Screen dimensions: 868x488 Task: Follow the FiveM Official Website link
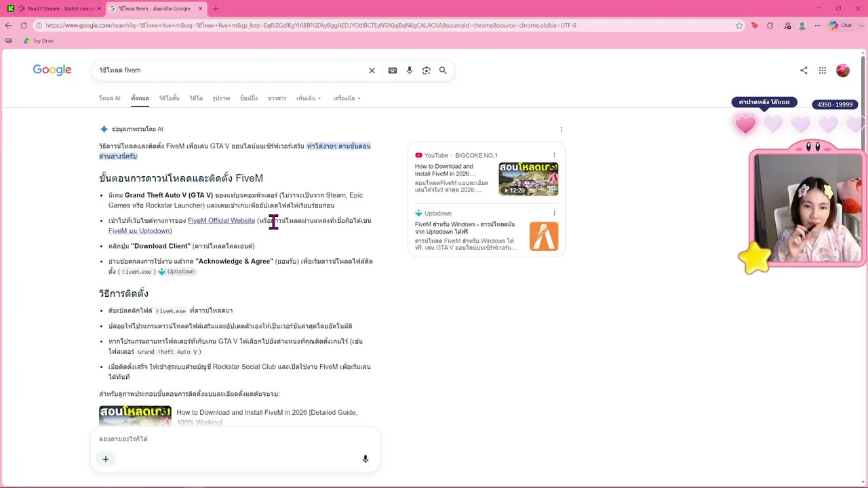(x=221, y=221)
